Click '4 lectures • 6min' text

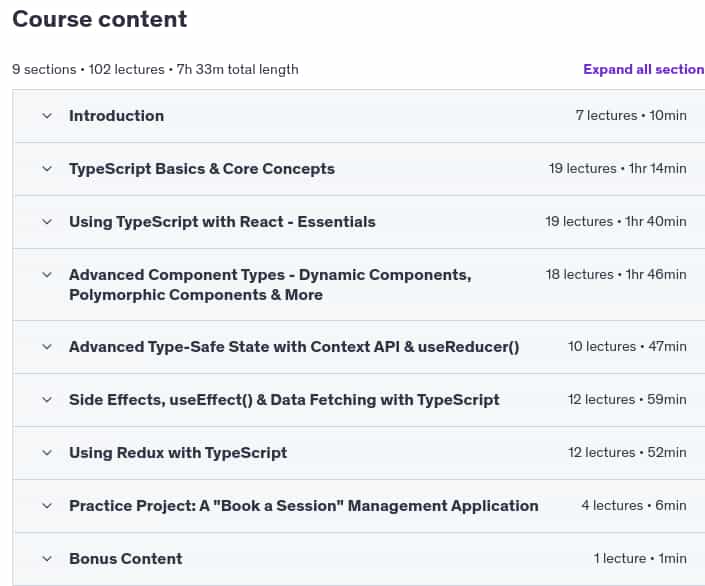[x=634, y=505]
